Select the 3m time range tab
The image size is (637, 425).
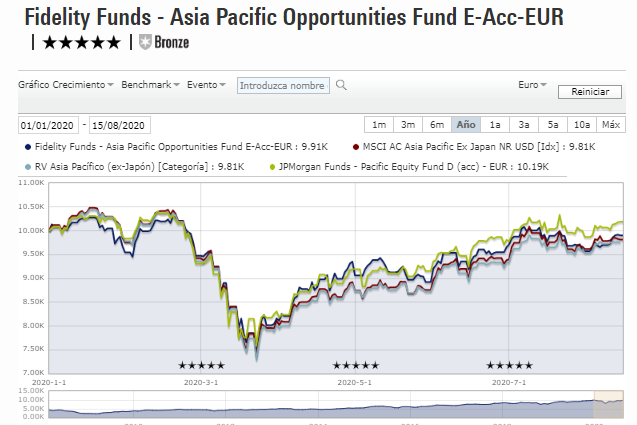[x=408, y=125]
